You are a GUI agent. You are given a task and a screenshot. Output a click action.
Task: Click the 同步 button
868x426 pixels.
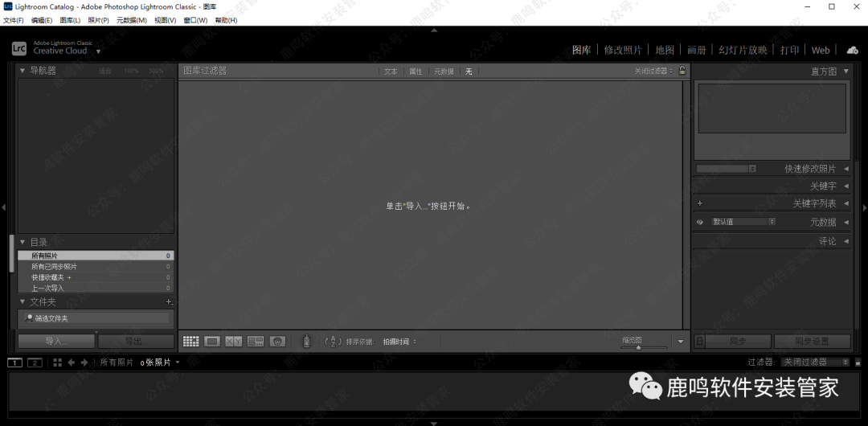[738, 342]
